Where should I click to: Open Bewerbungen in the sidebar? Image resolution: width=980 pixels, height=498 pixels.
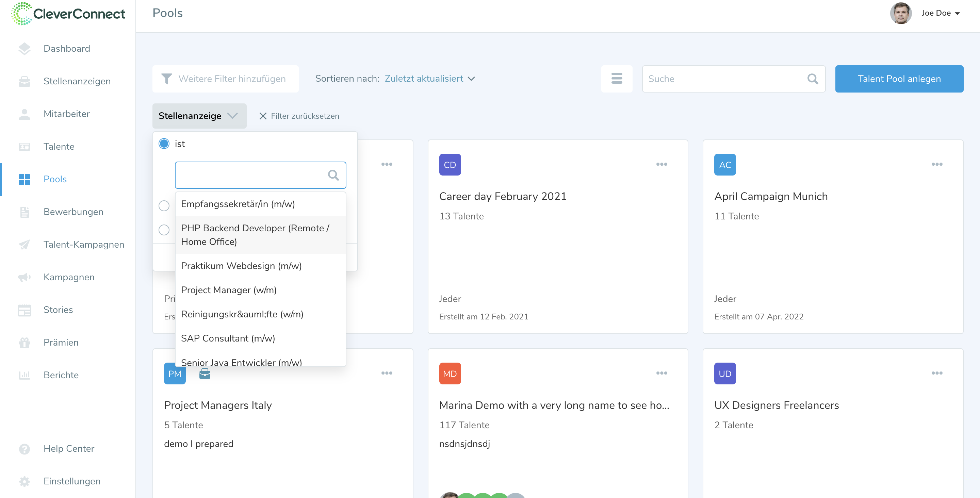click(x=73, y=212)
